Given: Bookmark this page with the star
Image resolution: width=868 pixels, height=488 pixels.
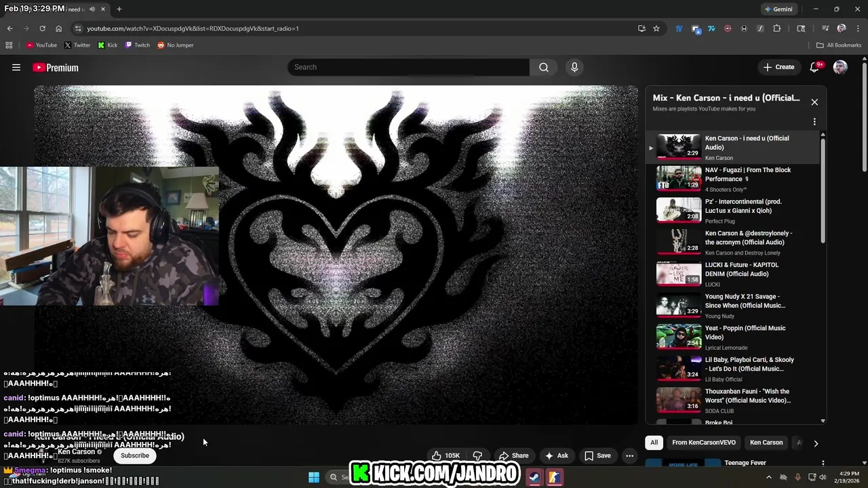Looking at the screenshot, I should click(656, 28).
